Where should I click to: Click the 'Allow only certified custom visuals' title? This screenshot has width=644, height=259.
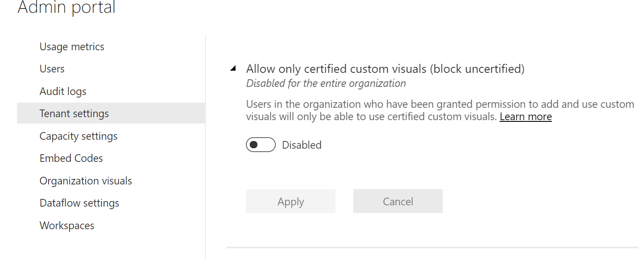point(385,69)
